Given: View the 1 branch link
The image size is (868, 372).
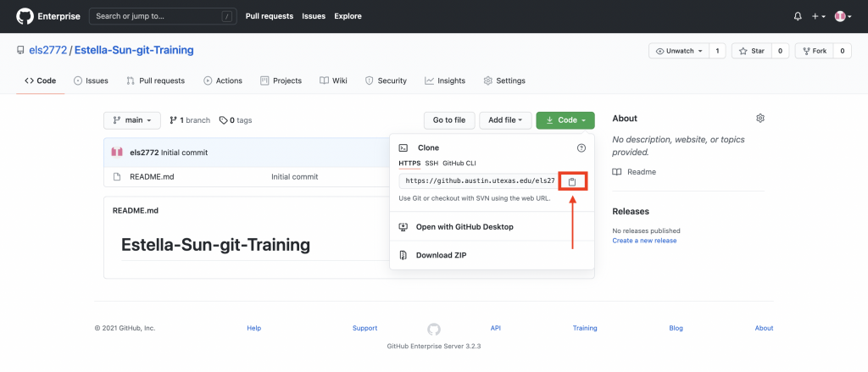Looking at the screenshot, I should [190, 120].
